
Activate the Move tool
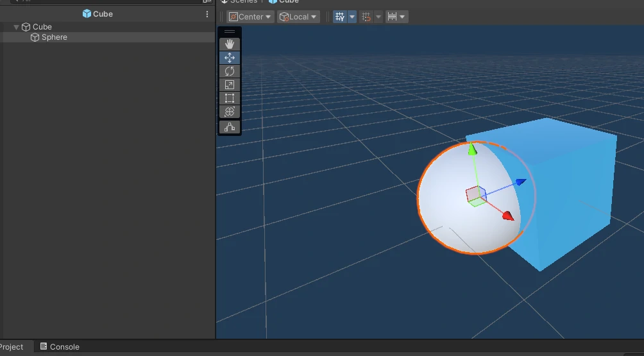[x=230, y=58]
